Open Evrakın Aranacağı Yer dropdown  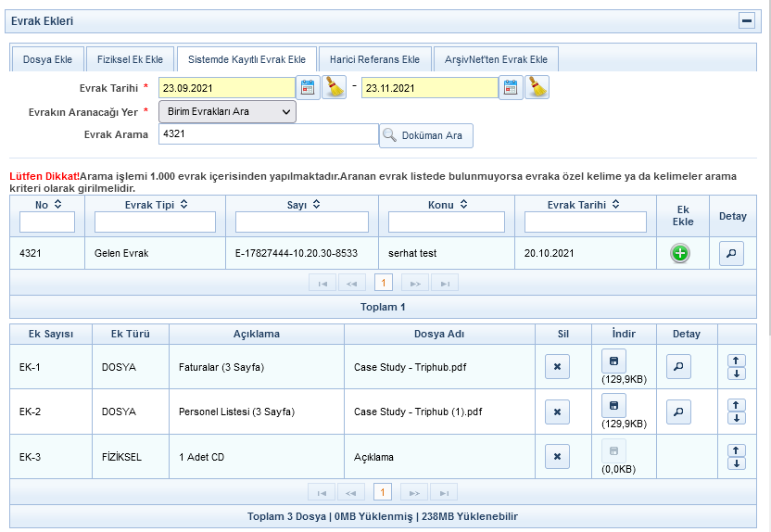[227, 112]
